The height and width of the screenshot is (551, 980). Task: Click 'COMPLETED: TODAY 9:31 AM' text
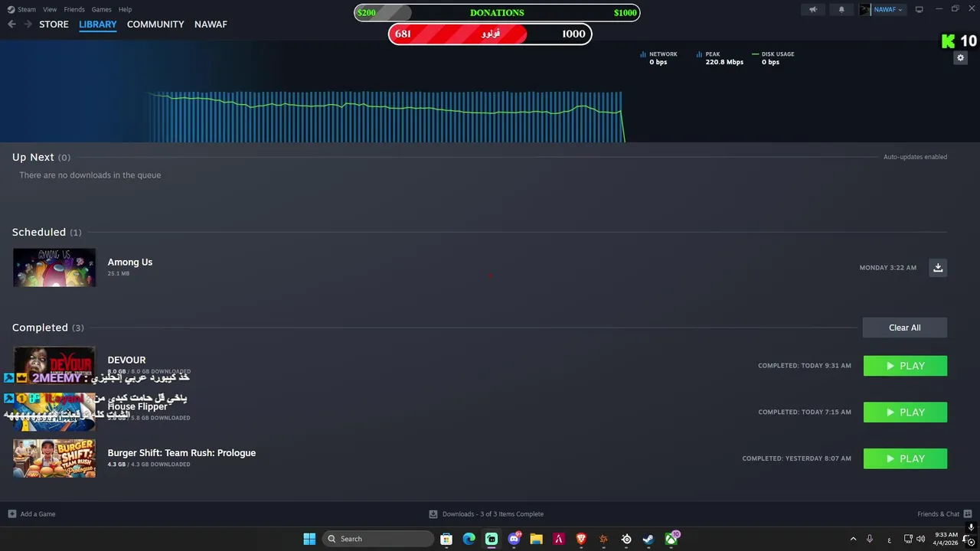pos(805,366)
